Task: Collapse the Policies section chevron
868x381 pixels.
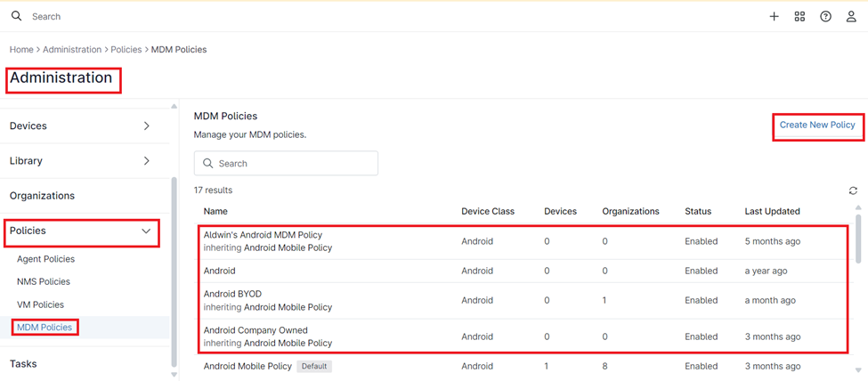Action: pos(147,231)
